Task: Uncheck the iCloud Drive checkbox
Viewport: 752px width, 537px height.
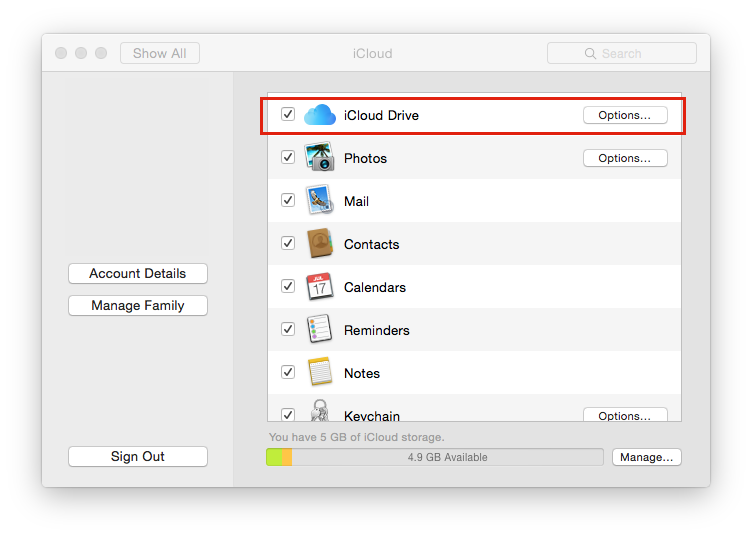Action: 288,114
